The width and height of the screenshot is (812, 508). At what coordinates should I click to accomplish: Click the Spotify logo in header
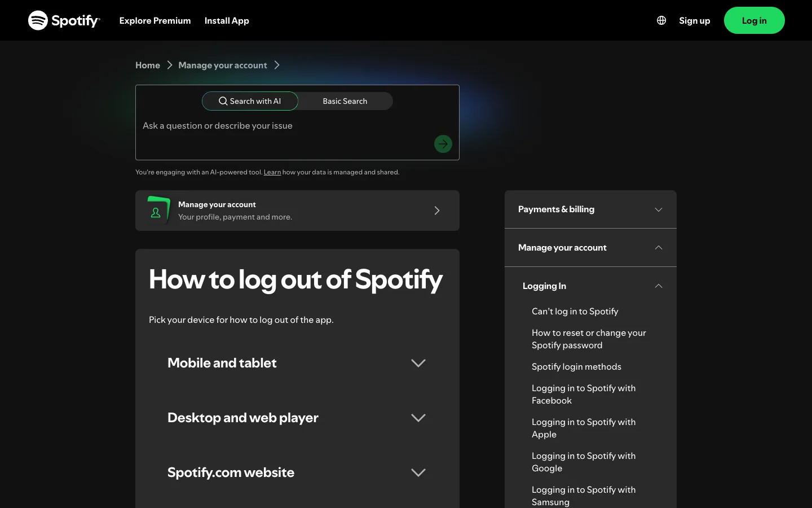[64, 20]
